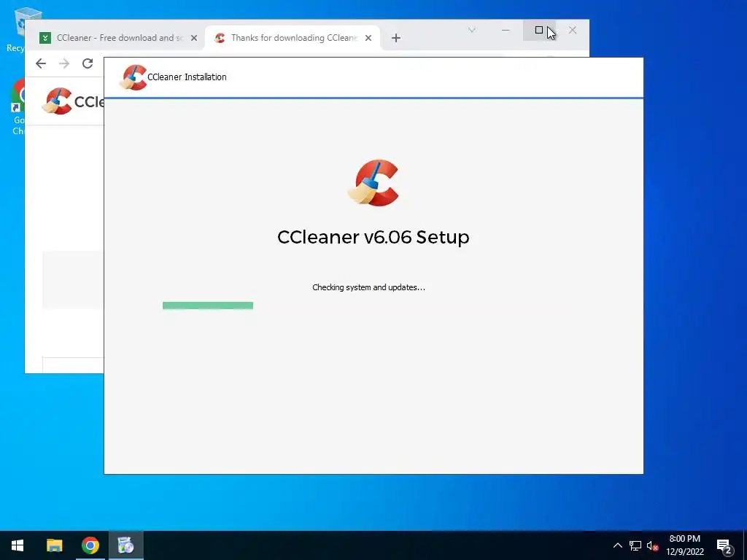Go back in Chrome

(41, 63)
